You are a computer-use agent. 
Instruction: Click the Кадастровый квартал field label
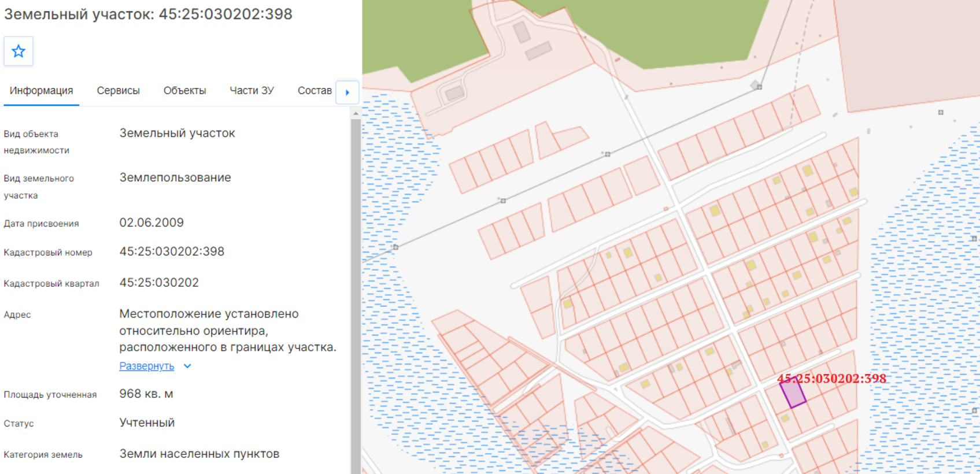click(x=51, y=283)
